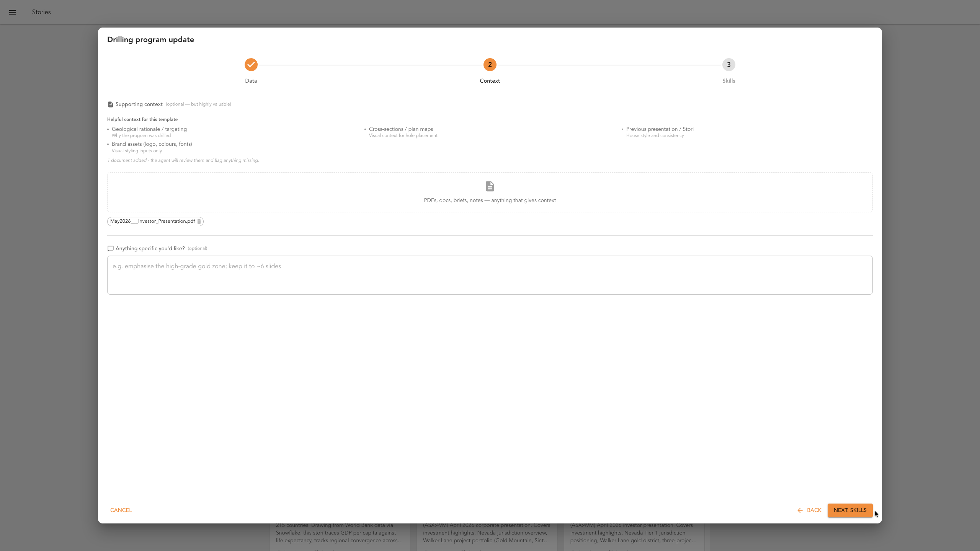Click the Supporting context document icon
This screenshot has width=980, height=551.
point(111,104)
